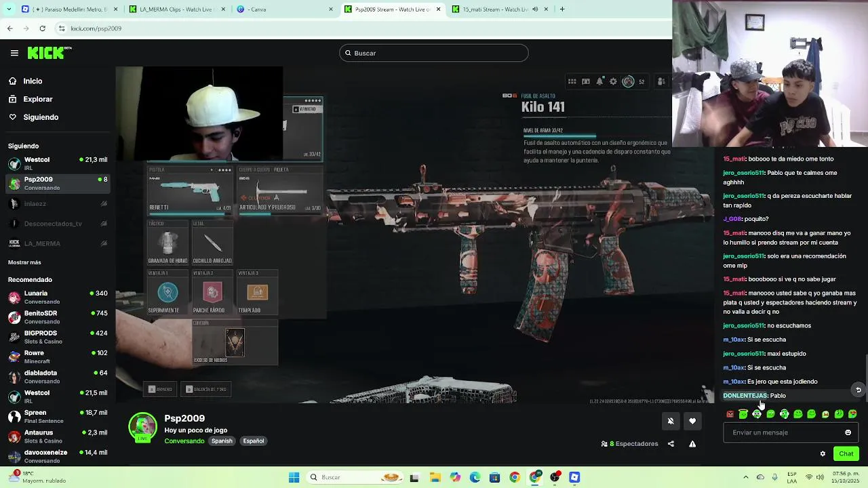Click the Buscar search field on Kick
The height and width of the screenshot is (488, 868).
434,53
